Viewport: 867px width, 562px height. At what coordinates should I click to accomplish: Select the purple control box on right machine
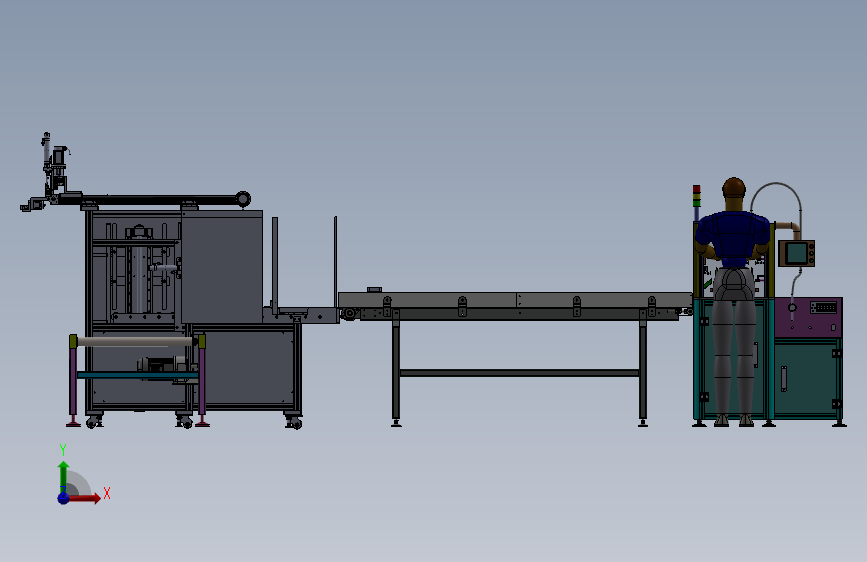[808, 318]
